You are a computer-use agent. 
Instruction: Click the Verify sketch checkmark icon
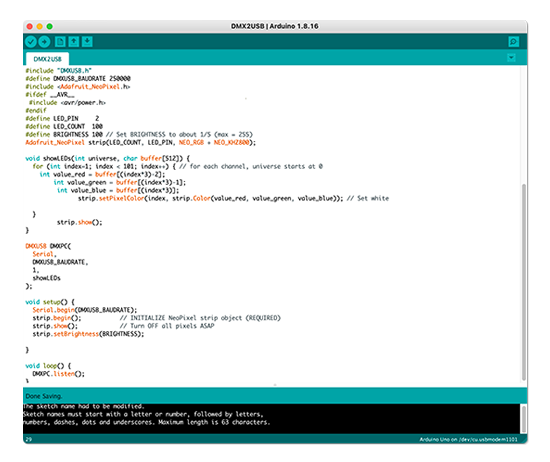coord(31,42)
